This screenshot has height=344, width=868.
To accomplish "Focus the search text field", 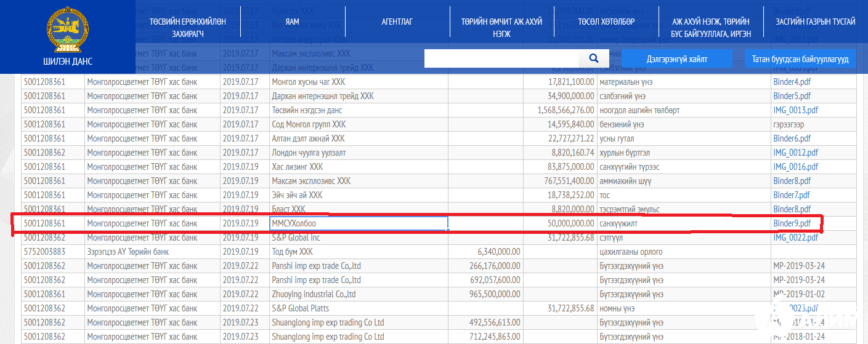I will 501,58.
